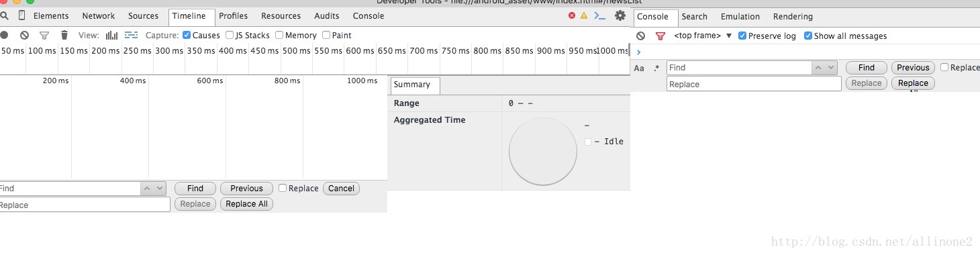Viewport: 980px width, 255px height.
Task: Toggle the console drawer prompt icon
Action: [601, 15]
